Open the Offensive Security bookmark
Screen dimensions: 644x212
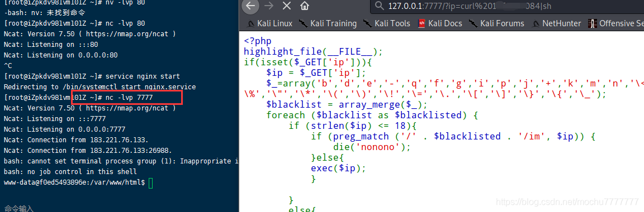pos(615,23)
